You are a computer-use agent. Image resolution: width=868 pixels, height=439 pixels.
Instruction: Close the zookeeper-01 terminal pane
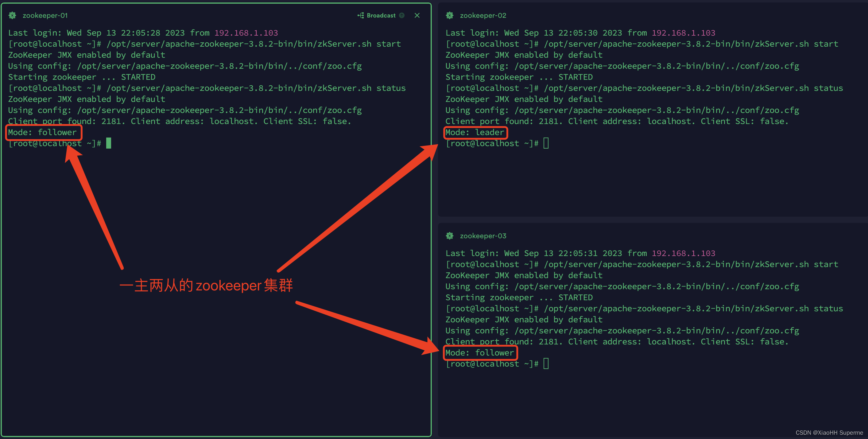click(x=417, y=15)
